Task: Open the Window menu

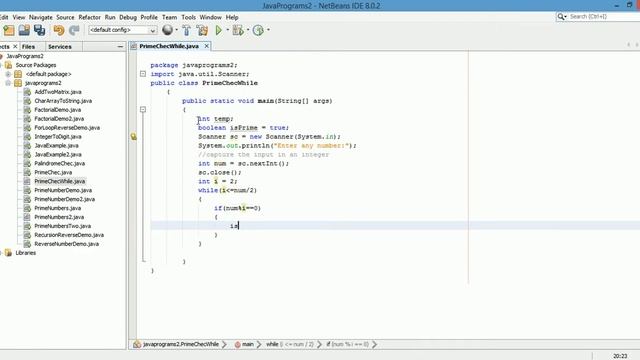Action: click(211, 17)
